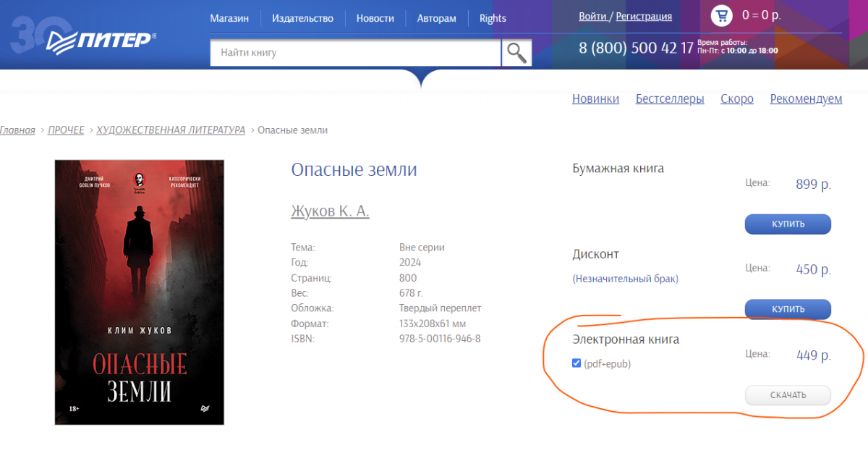
Task: Open the Магазин menu item
Action: (229, 18)
